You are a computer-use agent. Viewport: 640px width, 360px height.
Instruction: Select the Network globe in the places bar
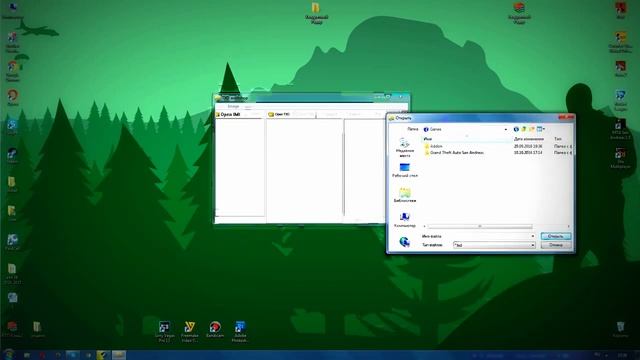404,242
